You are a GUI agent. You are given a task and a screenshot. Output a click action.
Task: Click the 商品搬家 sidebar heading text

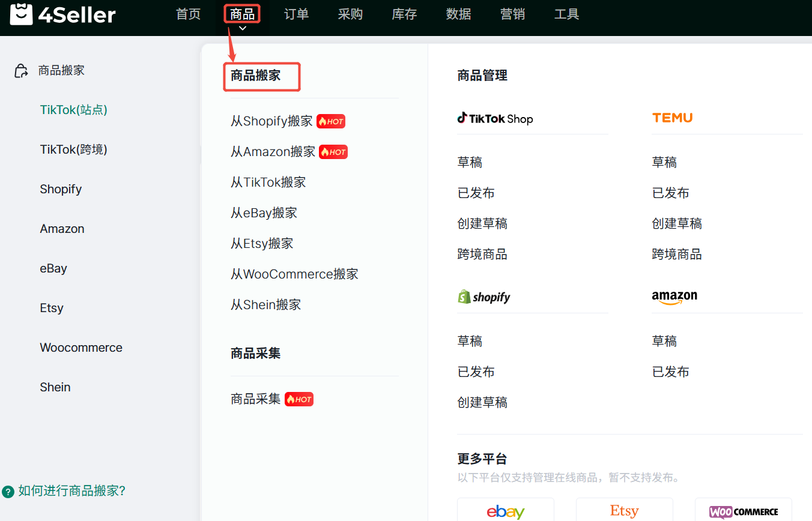pos(61,70)
